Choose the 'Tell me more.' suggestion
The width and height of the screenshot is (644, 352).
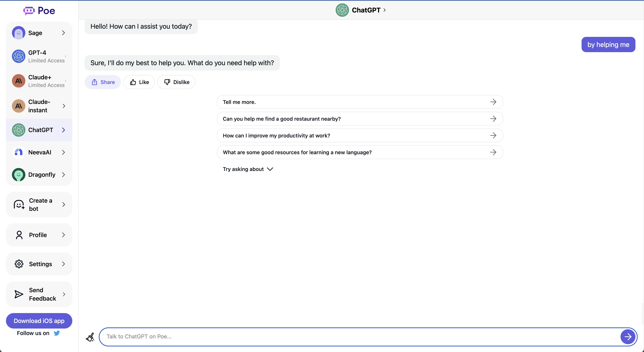[x=359, y=102]
